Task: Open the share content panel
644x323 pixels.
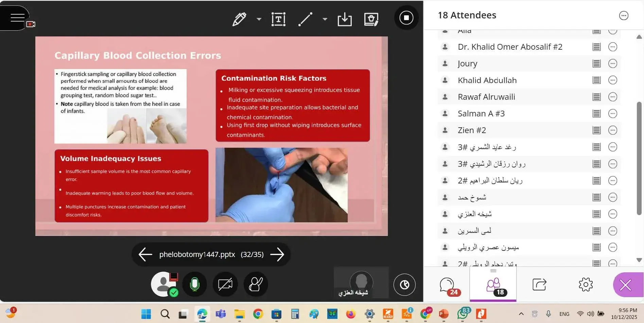Action: (539, 285)
